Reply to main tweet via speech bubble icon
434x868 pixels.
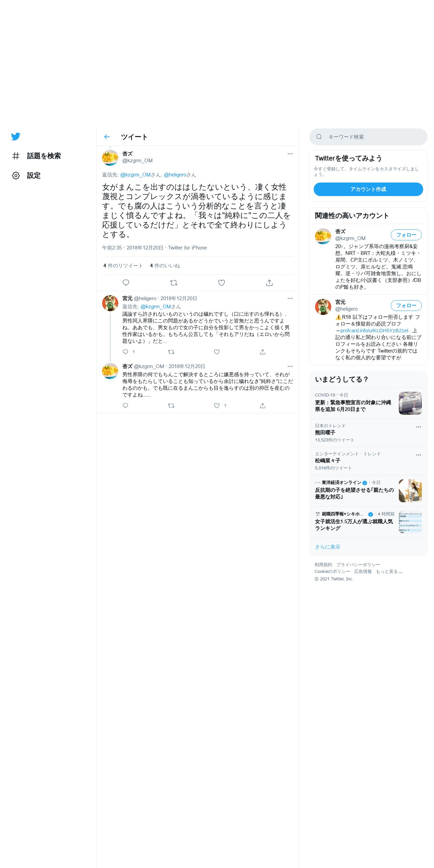coord(126,283)
